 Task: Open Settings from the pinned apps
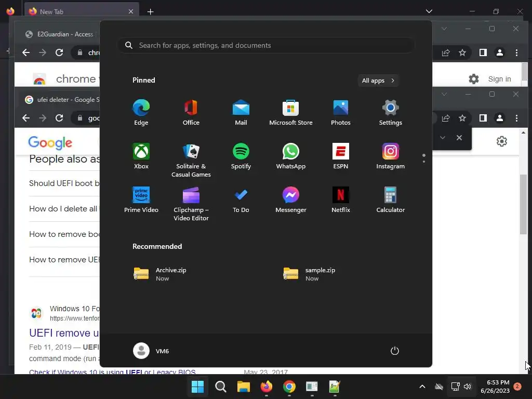coord(391,112)
